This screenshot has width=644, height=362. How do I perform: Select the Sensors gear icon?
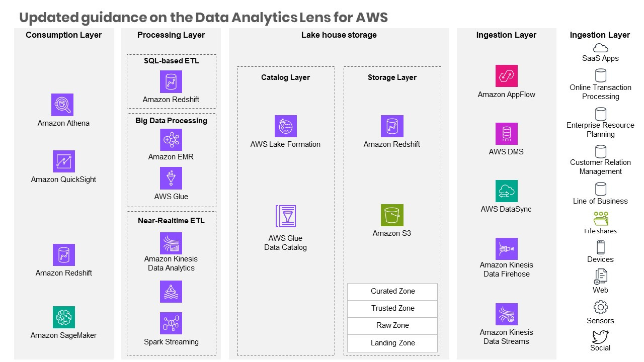600,307
